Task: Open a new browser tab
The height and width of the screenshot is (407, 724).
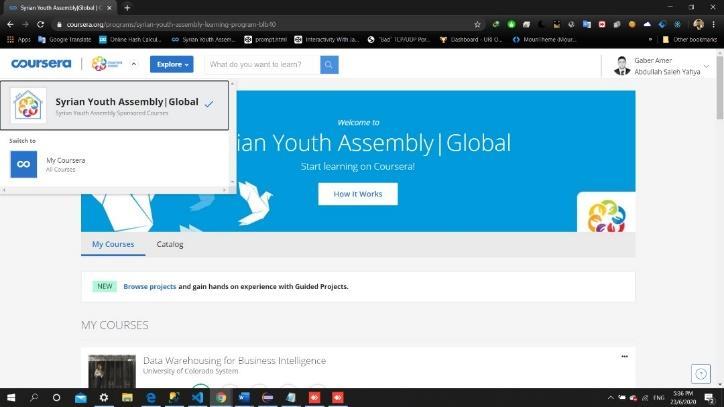Action: tap(127, 7)
